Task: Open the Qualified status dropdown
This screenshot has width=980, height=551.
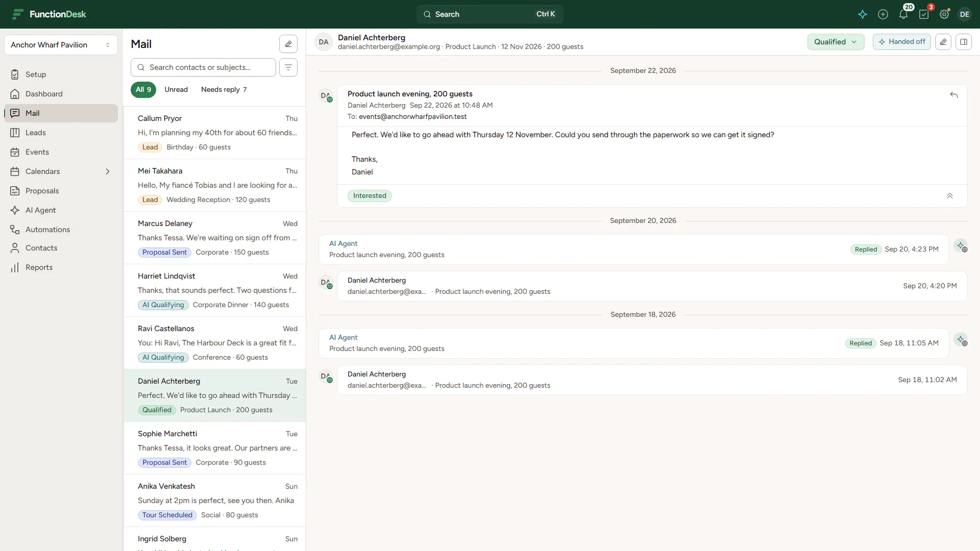Action: tap(836, 42)
